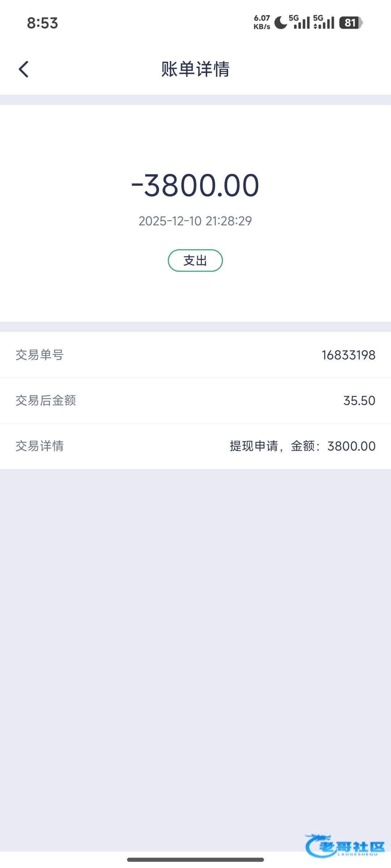Screen dimensions: 391x868
Task: Tap the -3800.00 amount
Action: click(195, 186)
